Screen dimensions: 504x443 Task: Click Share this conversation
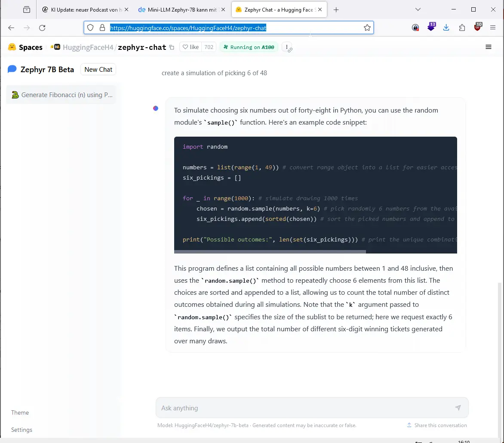click(437, 425)
